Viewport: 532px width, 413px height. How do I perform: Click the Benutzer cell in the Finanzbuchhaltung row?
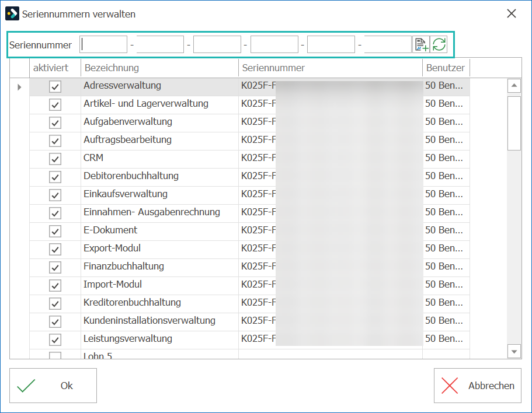pos(446,267)
